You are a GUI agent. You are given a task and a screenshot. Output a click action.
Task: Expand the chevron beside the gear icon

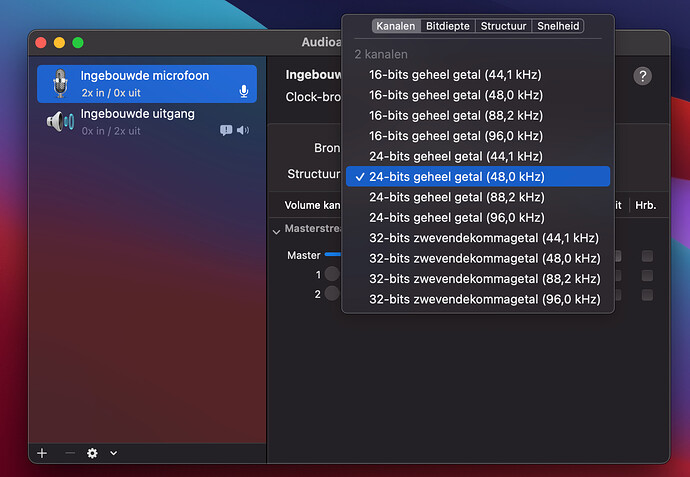tap(114, 453)
